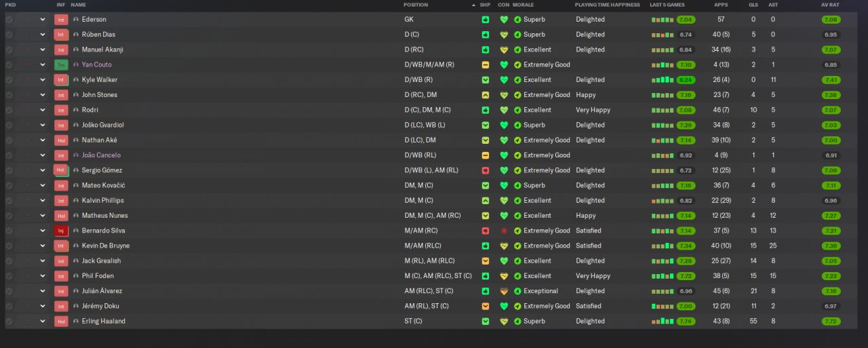
Task: Open the selection dropdown chevron for Julián Álvarez
Action: (x=43, y=291)
